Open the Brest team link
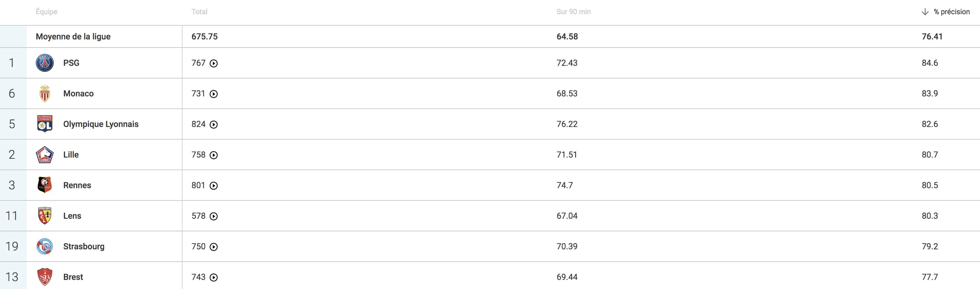 73,277
